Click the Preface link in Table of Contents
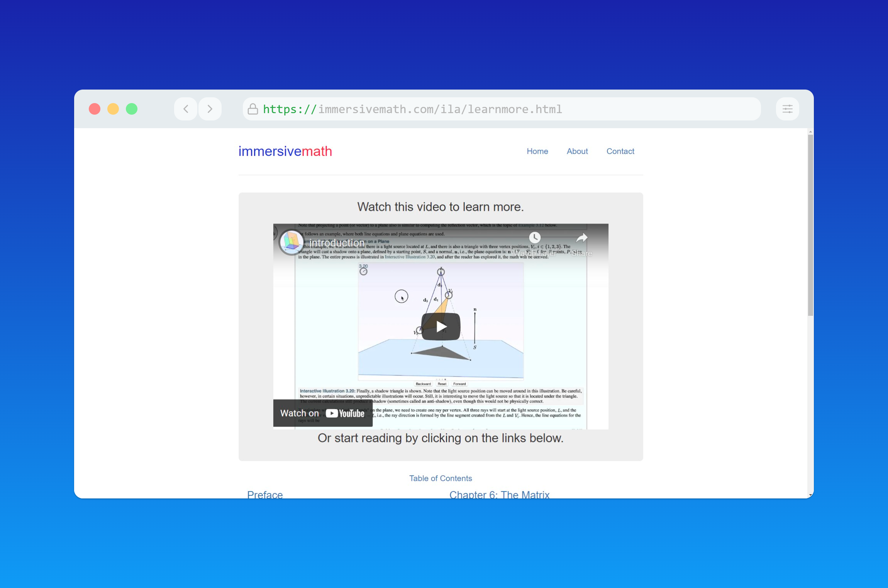Screen dimensions: 888x588 [x=266, y=495]
